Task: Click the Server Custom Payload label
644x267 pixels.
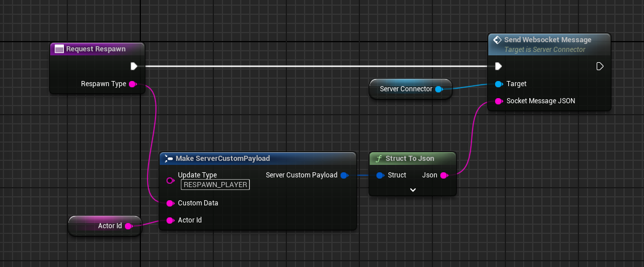Action: tap(301, 175)
